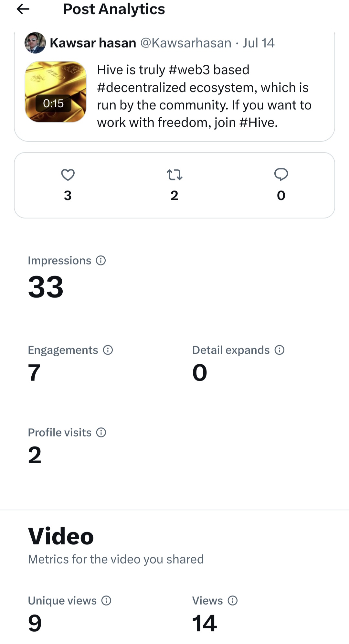Tap the reply bubble icon
Image resolution: width=349 pixels, height=644 pixels.
click(x=281, y=175)
